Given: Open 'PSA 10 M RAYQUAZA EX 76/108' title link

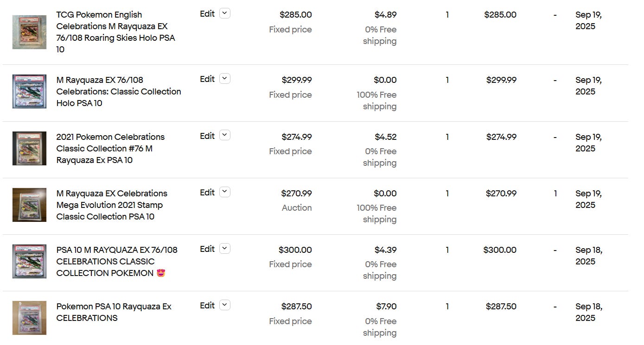Looking at the screenshot, I should click(117, 261).
